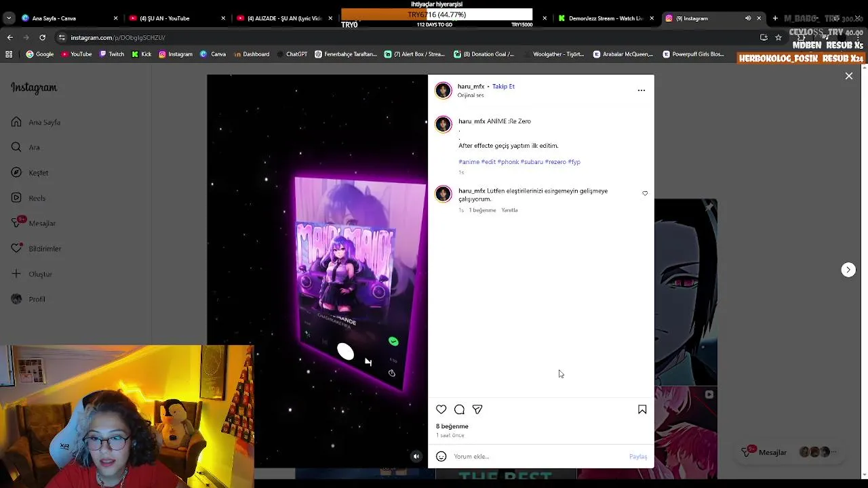
Task: Mute the Instagram tab audio icon
Action: (748, 18)
